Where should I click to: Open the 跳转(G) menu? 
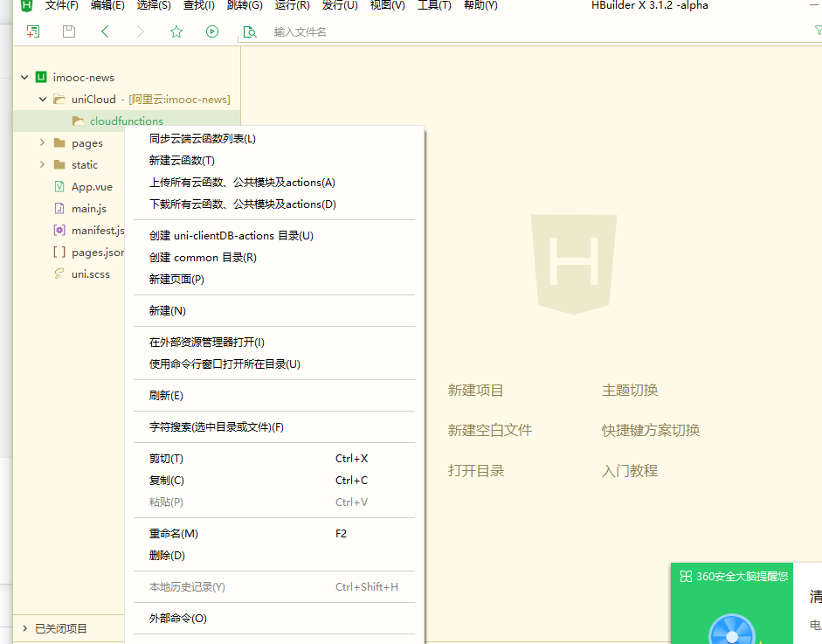tap(245, 5)
